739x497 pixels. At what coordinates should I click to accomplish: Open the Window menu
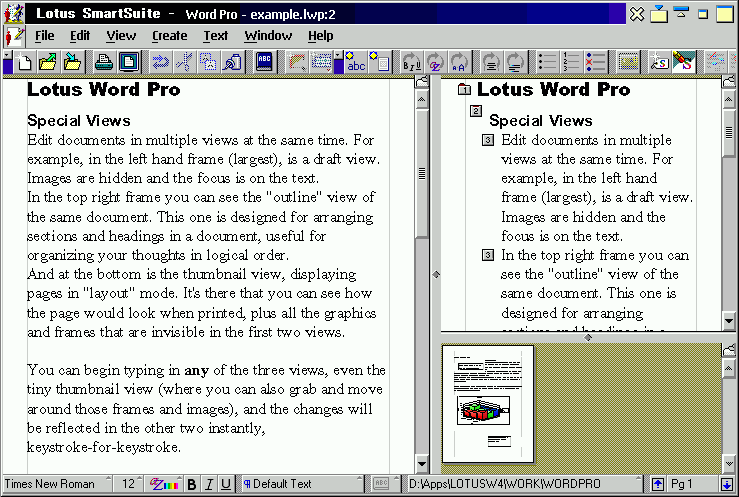click(x=268, y=36)
